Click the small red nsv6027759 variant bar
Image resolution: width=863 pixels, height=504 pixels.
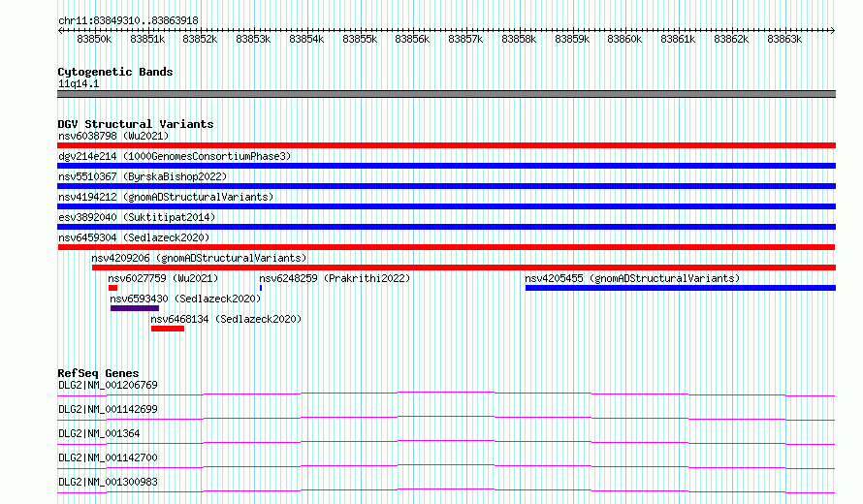(x=112, y=288)
